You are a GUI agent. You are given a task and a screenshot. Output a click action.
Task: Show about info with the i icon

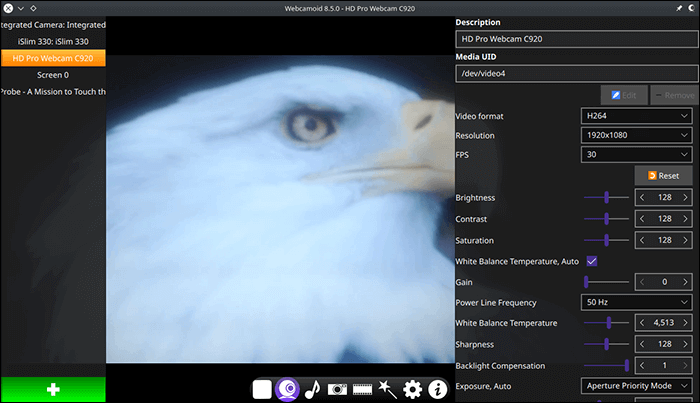pos(437,389)
